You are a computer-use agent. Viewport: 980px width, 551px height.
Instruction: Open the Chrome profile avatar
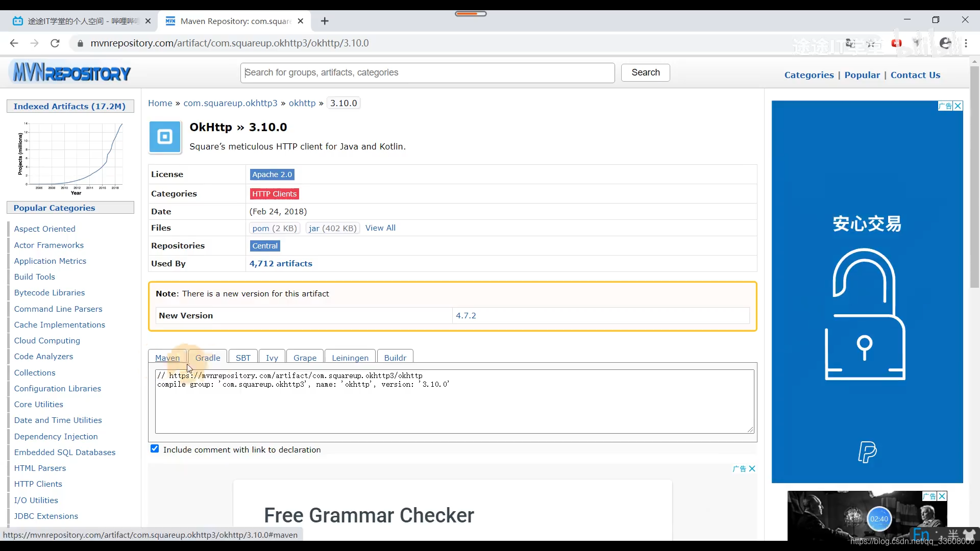[945, 43]
